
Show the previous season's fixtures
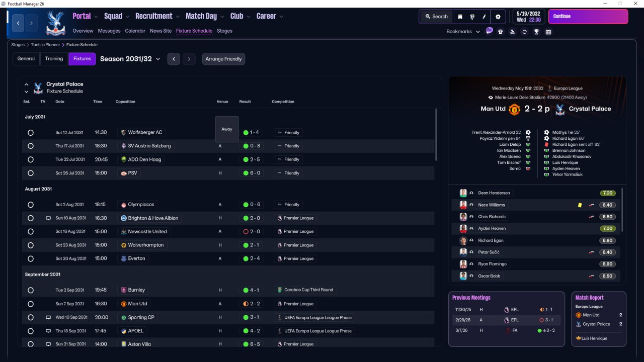(x=174, y=59)
